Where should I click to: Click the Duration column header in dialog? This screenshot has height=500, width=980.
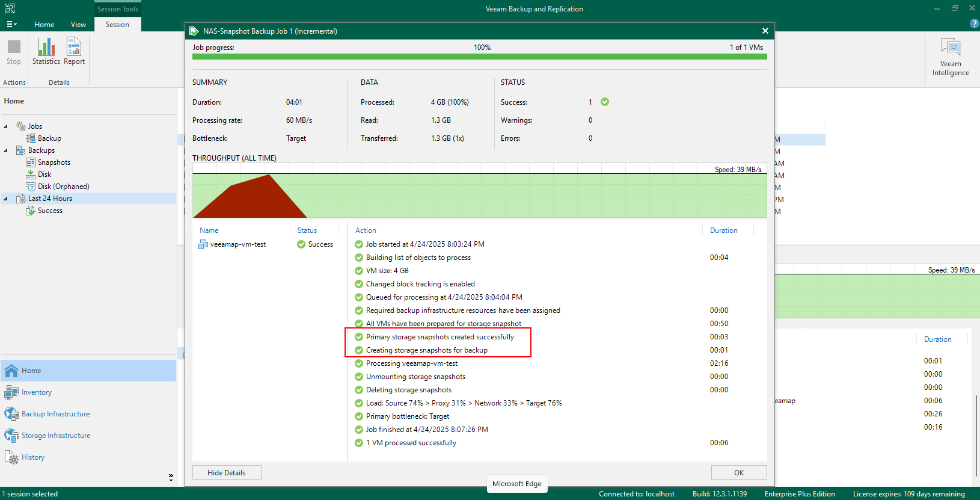pyautogui.click(x=724, y=230)
